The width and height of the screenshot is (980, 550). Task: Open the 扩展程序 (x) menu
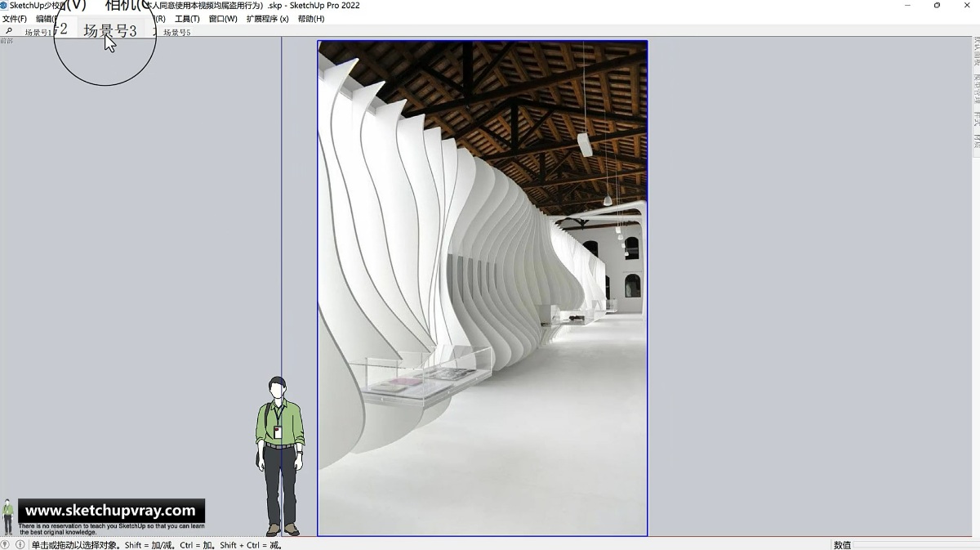click(267, 19)
